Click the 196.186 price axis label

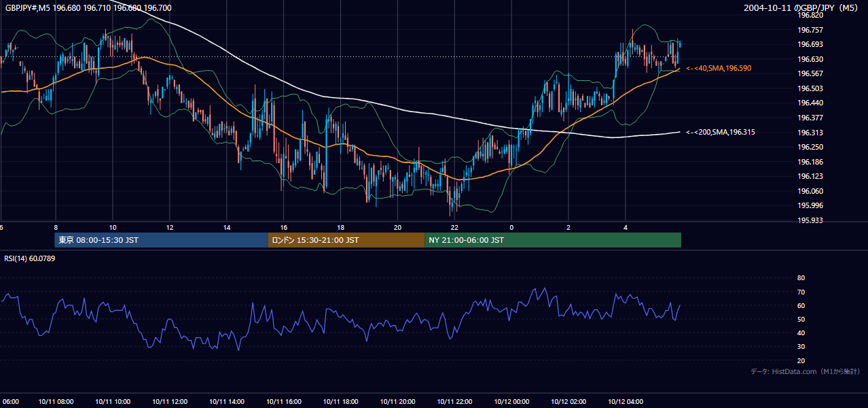coord(810,162)
